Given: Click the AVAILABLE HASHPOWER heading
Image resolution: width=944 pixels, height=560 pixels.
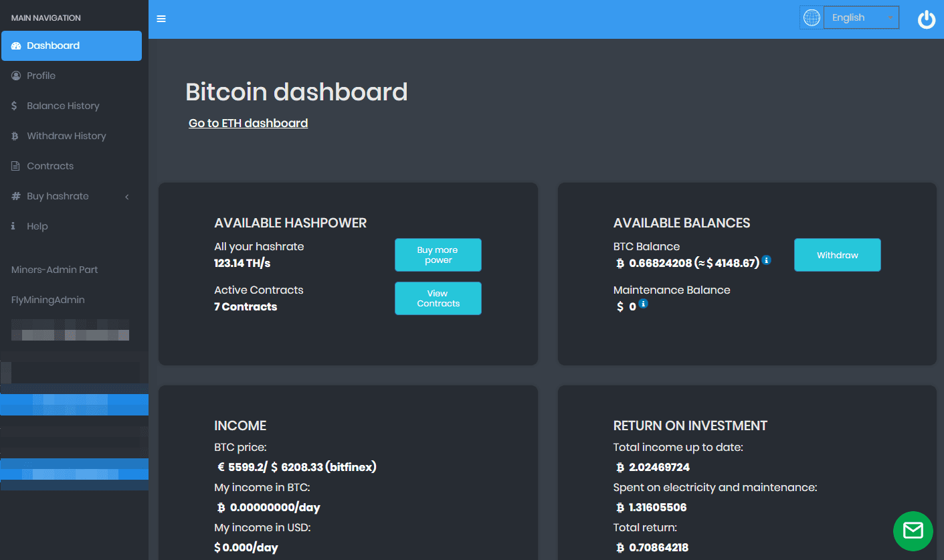Looking at the screenshot, I should point(290,223).
